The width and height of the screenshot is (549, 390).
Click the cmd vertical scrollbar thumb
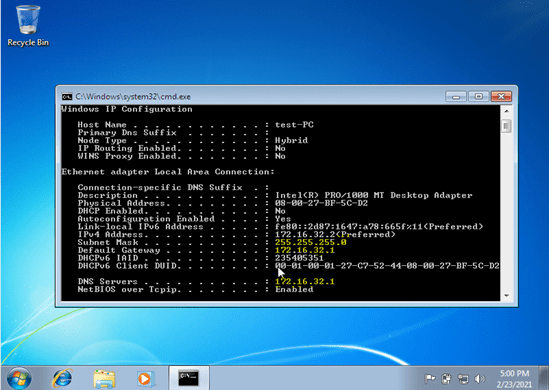[506, 126]
